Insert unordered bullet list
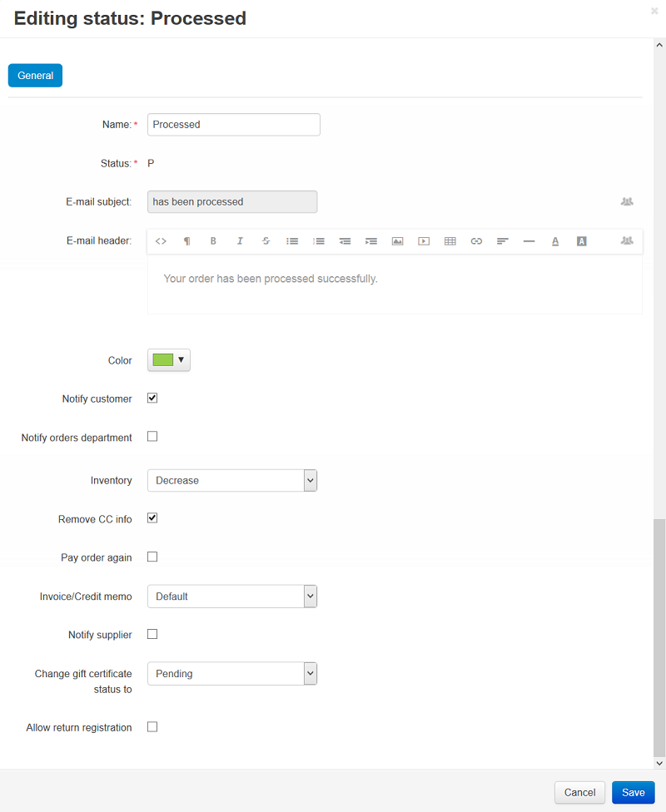666x812 pixels. point(292,241)
